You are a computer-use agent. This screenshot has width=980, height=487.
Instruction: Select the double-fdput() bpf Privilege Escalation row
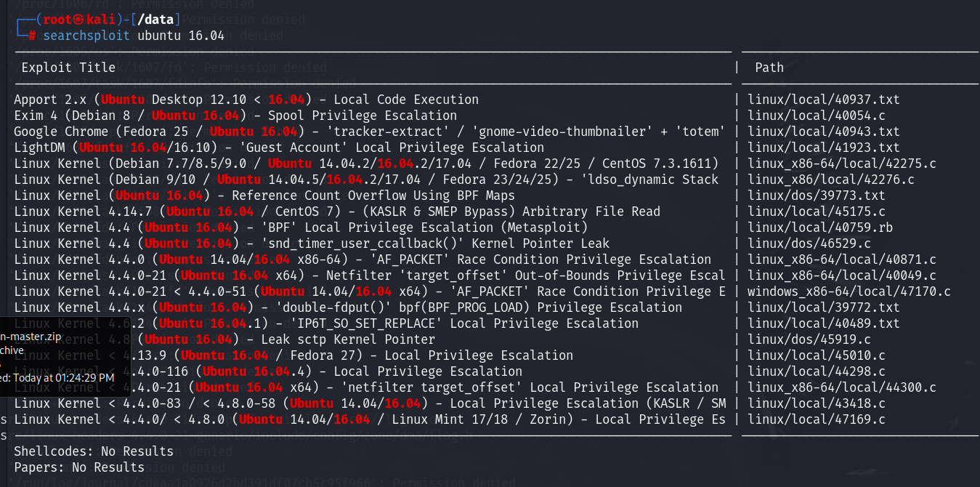[x=348, y=307]
